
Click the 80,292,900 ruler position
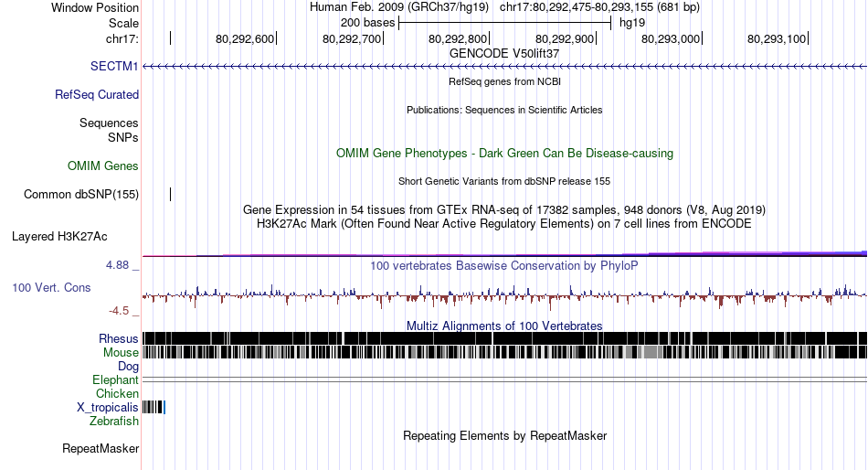[565, 38]
